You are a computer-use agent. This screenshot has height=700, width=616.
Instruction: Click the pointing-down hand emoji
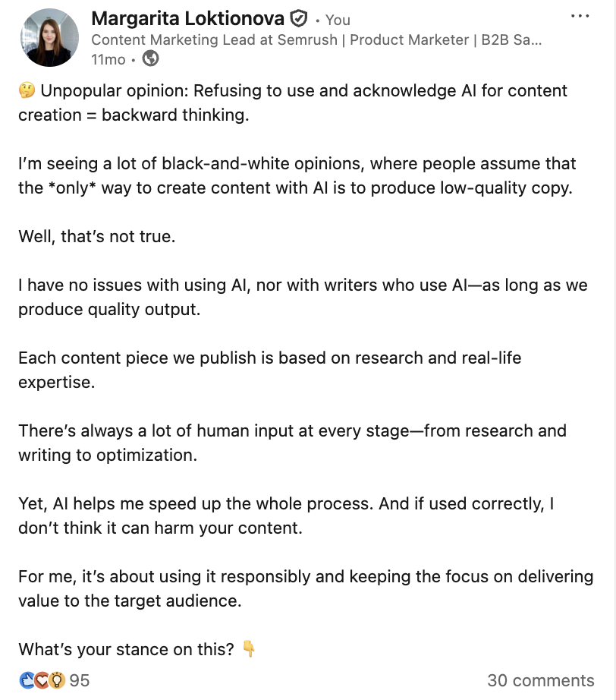point(249,649)
